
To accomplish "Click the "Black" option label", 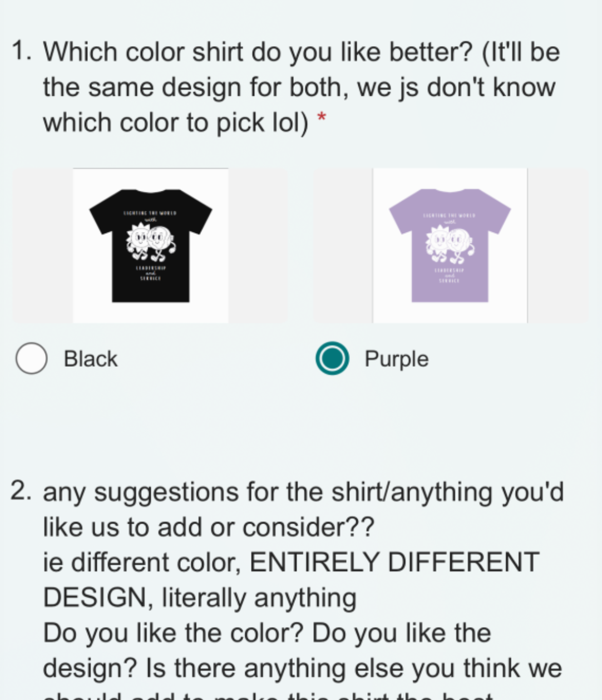I will point(91,359).
